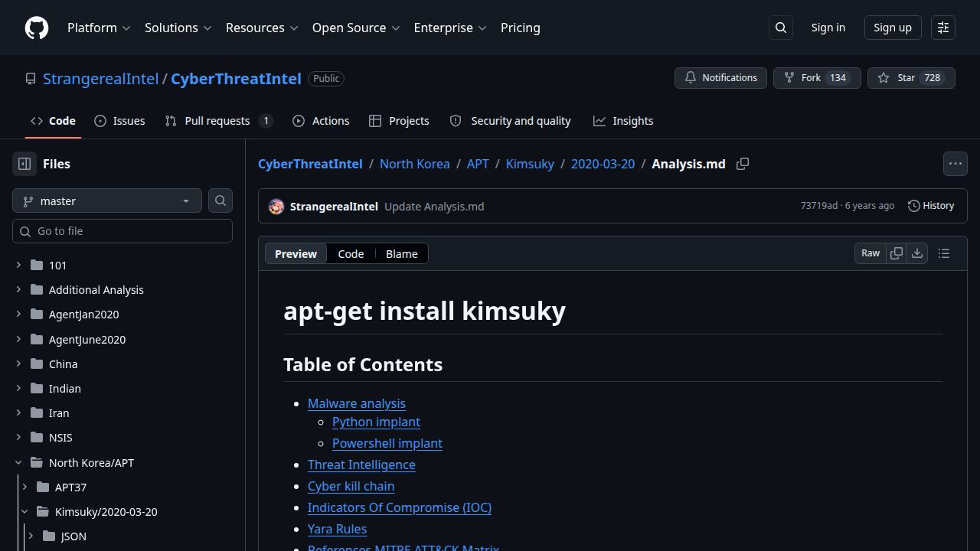Jump to Yara Rules section
This screenshot has height=551, width=980.
[337, 529]
